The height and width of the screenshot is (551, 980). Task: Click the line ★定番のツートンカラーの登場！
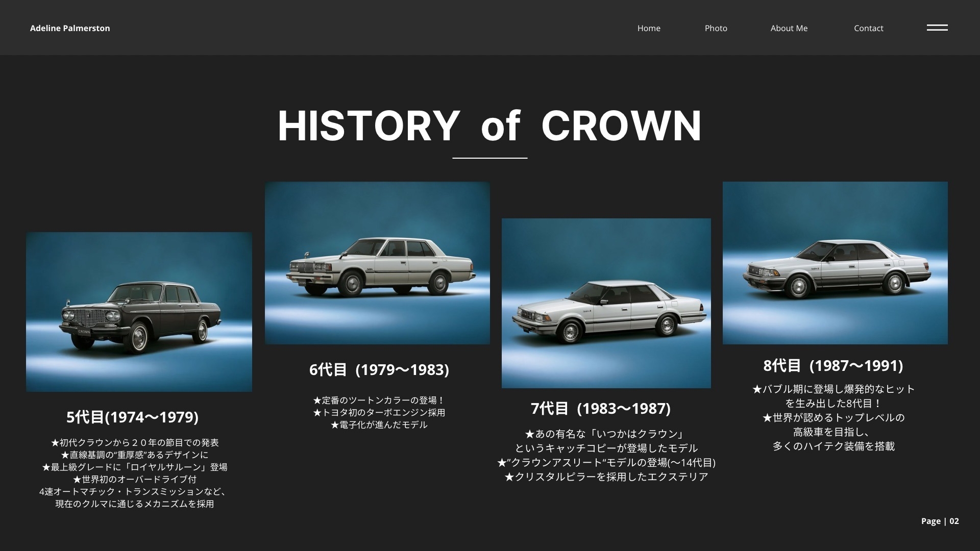coord(379,400)
